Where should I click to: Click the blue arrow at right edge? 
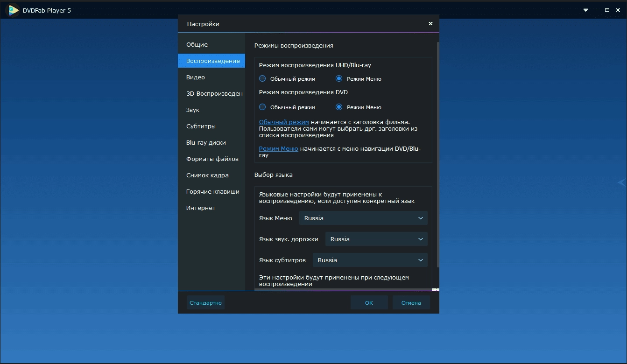(621, 182)
